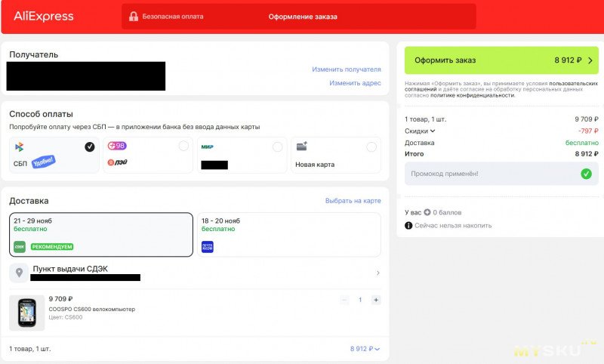Click the info icon beside 'Сейчас нельзя накопить'
604x364 pixels.
click(x=408, y=225)
